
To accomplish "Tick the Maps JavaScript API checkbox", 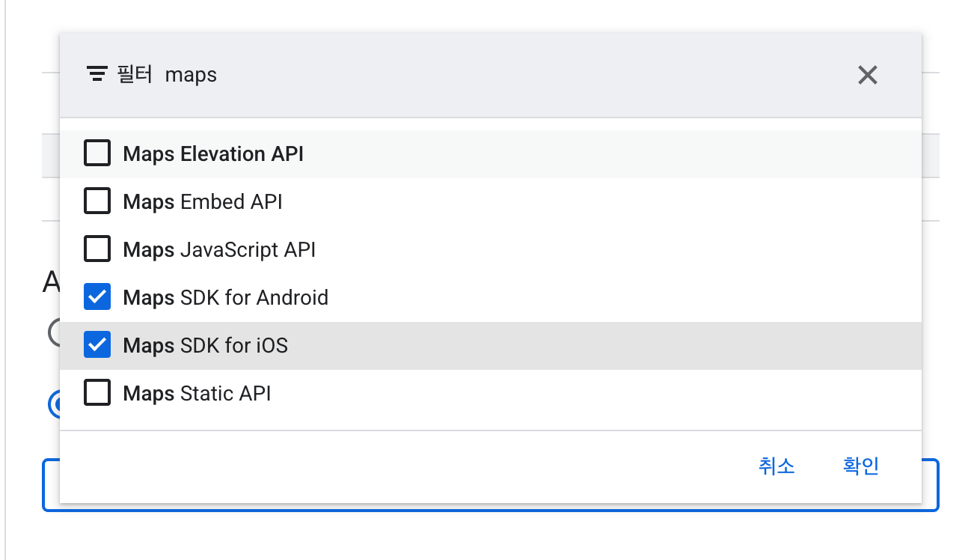I will pyautogui.click(x=97, y=250).
